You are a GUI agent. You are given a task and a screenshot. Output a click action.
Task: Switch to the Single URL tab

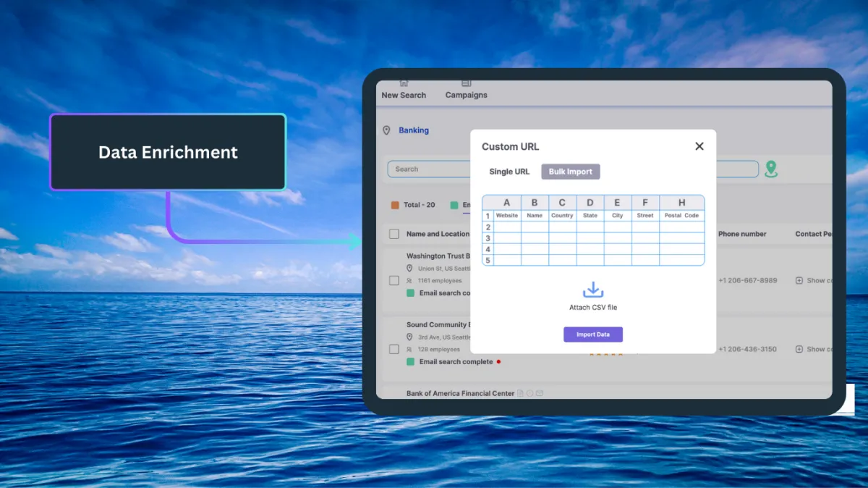pos(509,172)
